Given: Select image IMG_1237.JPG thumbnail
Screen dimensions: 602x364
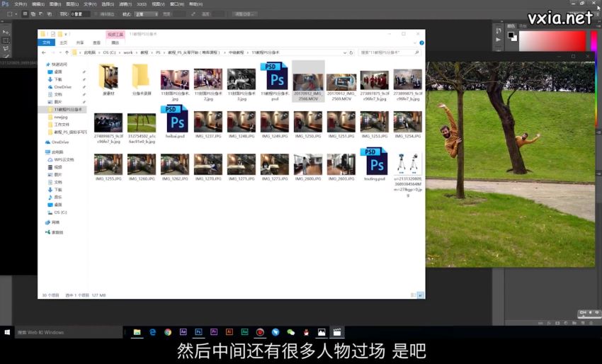Looking at the screenshot, I should click(x=208, y=125).
